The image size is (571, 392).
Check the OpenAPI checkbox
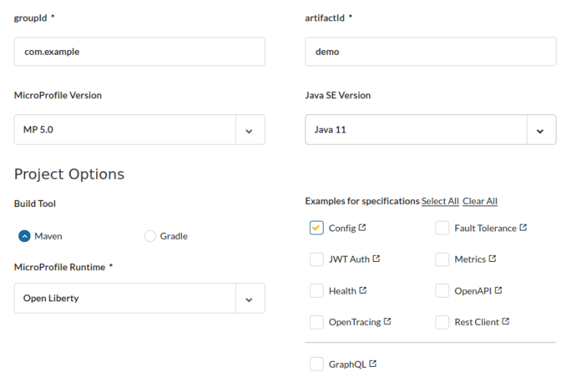[442, 291]
